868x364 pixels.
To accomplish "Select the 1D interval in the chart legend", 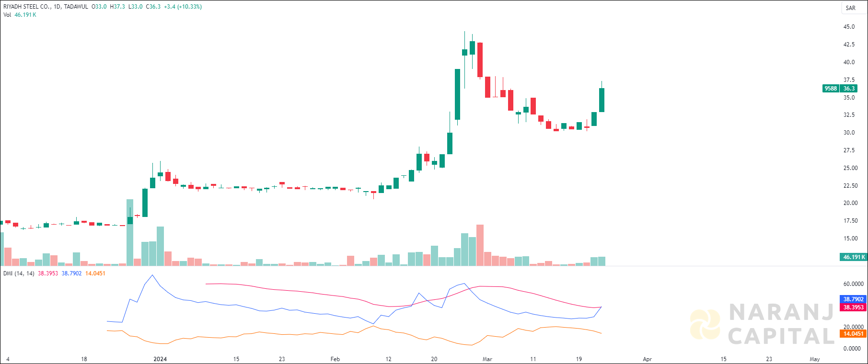I will pos(57,7).
